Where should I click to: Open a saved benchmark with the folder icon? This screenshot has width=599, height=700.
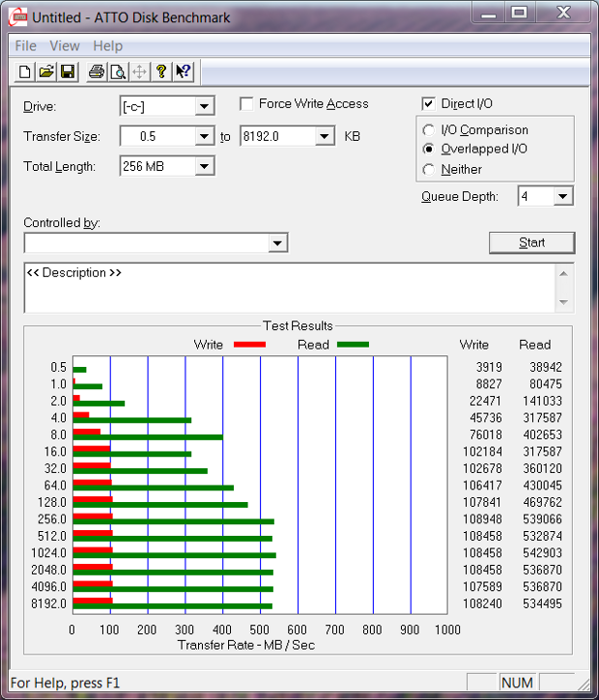[45, 71]
